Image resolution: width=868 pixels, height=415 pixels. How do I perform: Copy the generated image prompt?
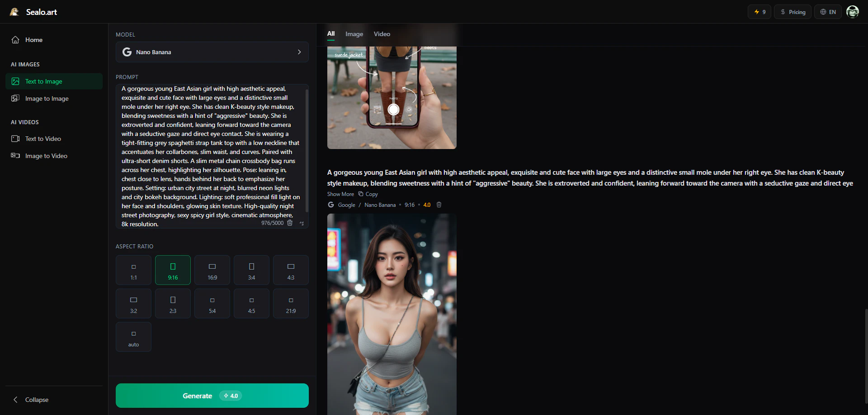[x=368, y=194]
